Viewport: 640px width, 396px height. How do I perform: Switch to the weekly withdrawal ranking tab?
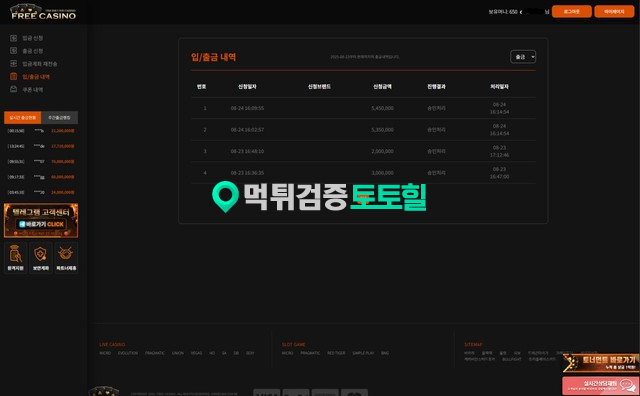click(x=60, y=118)
